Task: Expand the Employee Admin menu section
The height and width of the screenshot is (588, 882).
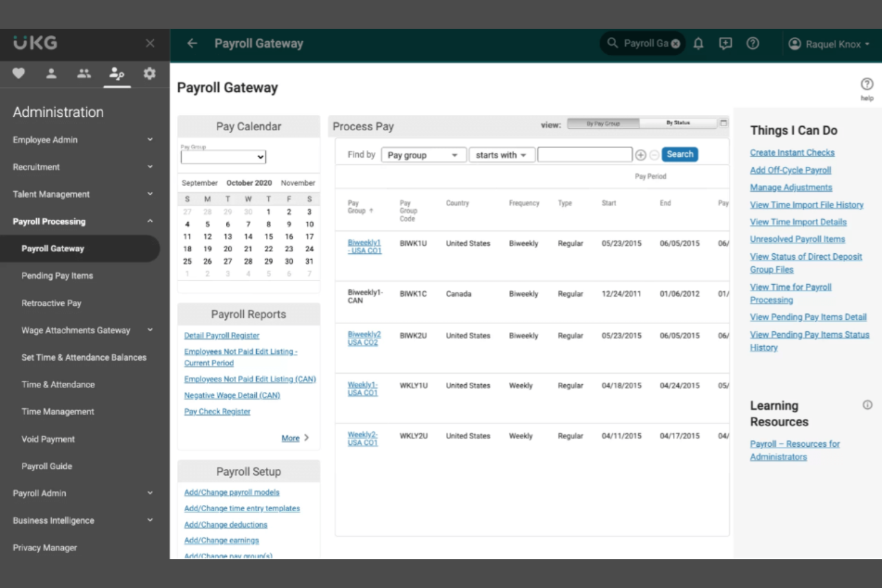Action: tap(82, 140)
